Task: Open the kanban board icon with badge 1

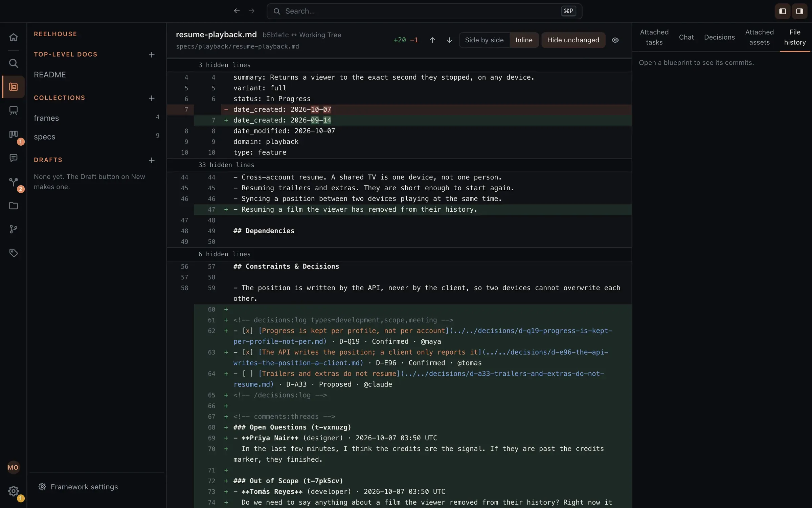Action: (x=13, y=135)
